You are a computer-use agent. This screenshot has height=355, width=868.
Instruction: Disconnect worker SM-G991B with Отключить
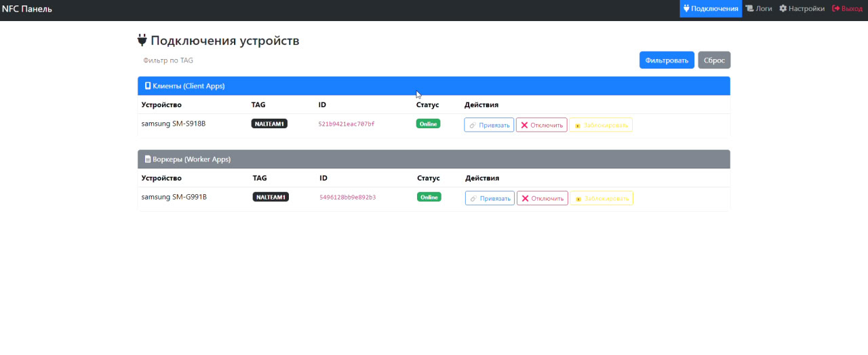[x=542, y=198]
